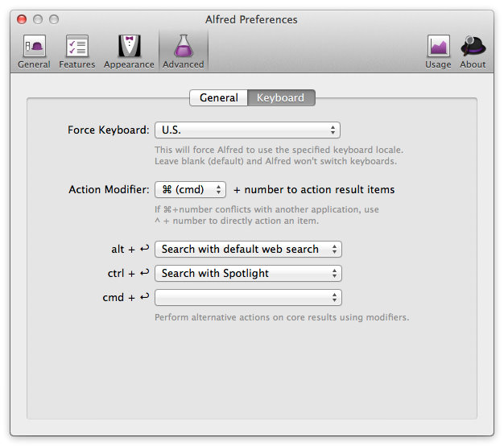Click '^ + number to directly action' hint
Image resolution: width=504 pixels, height=446 pixels.
pyautogui.click(x=237, y=221)
